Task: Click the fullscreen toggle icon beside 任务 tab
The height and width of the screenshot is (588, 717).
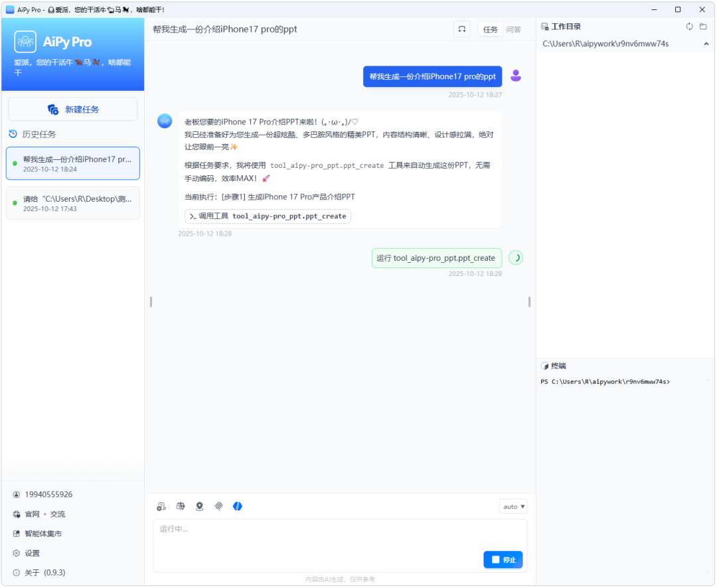Action: [x=462, y=29]
